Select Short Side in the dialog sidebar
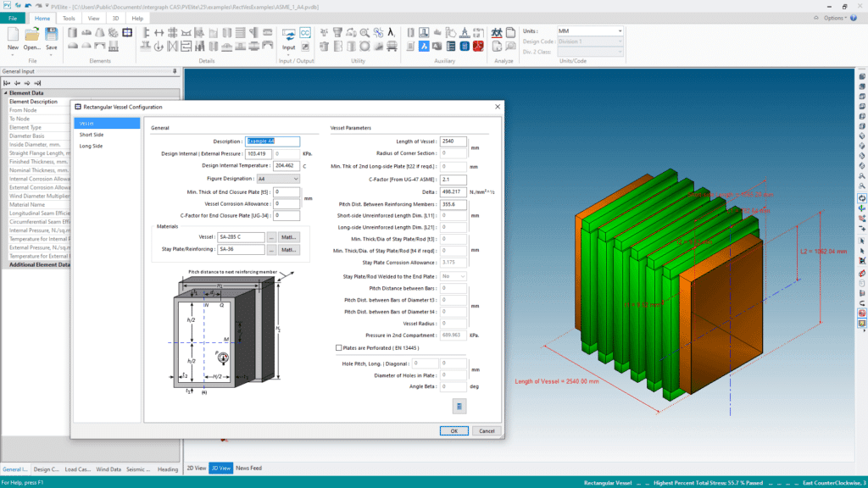The width and height of the screenshot is (868, 488). [92, 135]
